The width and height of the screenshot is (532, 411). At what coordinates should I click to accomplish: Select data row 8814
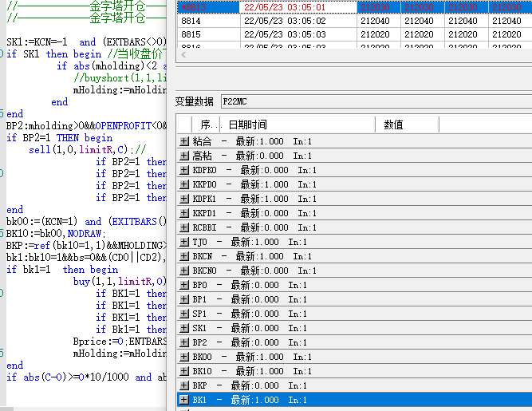(355, 21)
